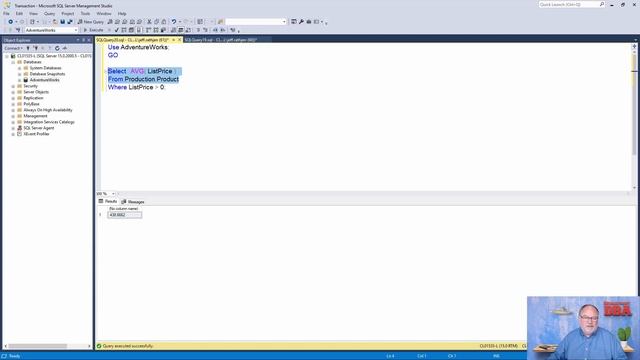This screenshot has height=360, width=640.
Task: Collapse the Databases tree node
Action: pos(13,62)
